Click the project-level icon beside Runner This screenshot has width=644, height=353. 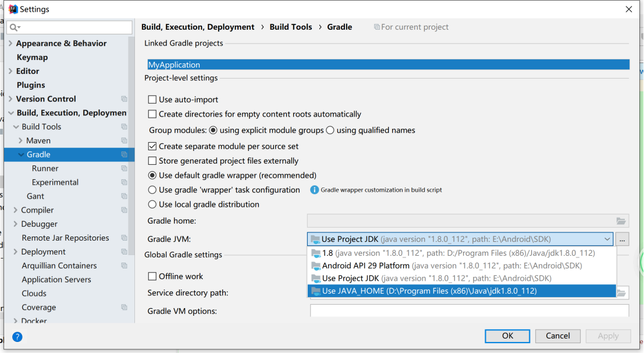point(124,168)
